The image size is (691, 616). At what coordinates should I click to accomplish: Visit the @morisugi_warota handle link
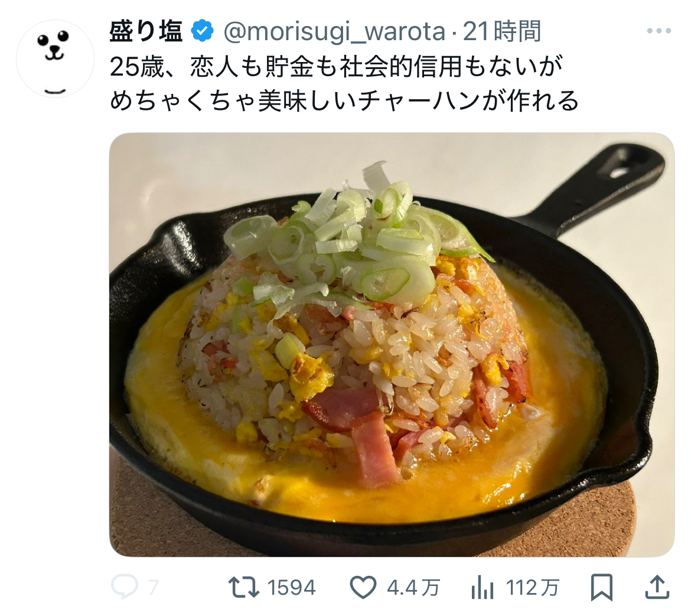[x=334, y=31]
